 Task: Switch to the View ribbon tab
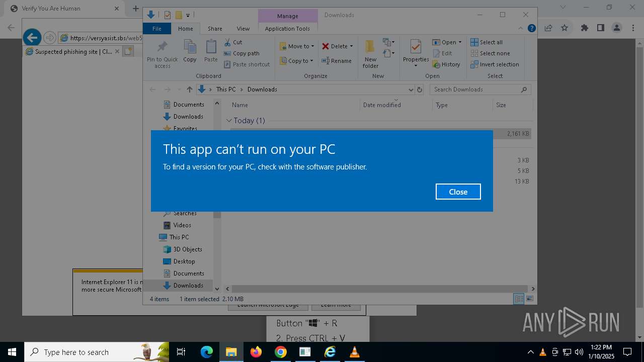[x=243, y=29]
